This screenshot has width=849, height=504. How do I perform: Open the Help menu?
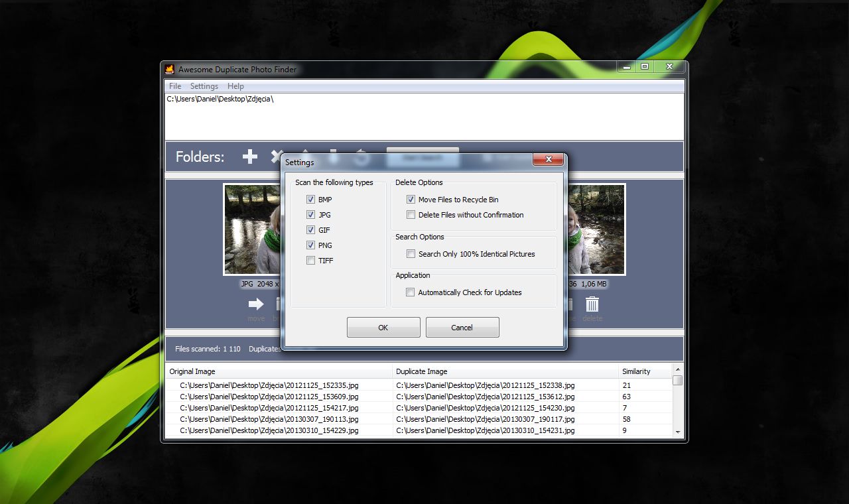pos(235,86)
